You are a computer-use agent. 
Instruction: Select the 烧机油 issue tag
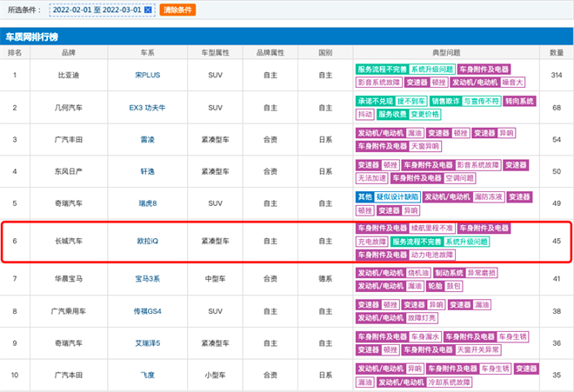418,273
